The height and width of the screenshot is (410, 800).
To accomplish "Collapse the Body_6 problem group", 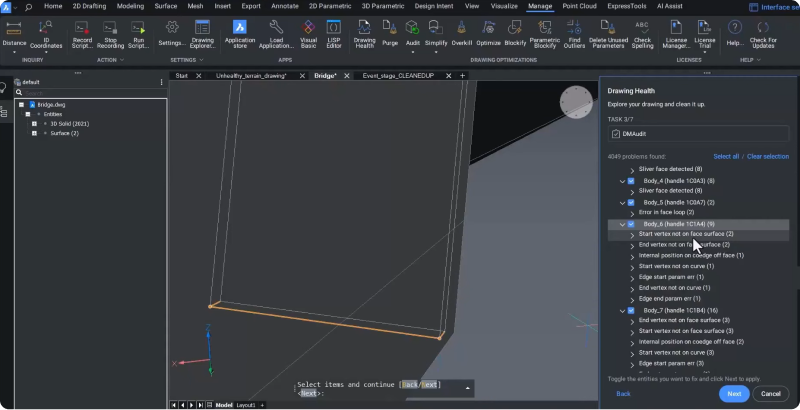I will pyautogui.click(x=620, y=224).
